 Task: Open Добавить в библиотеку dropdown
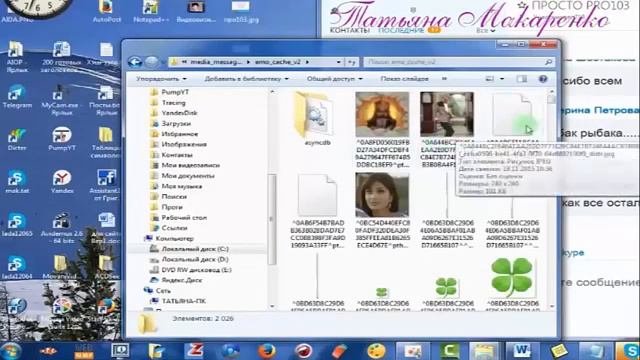click(247, 79)
